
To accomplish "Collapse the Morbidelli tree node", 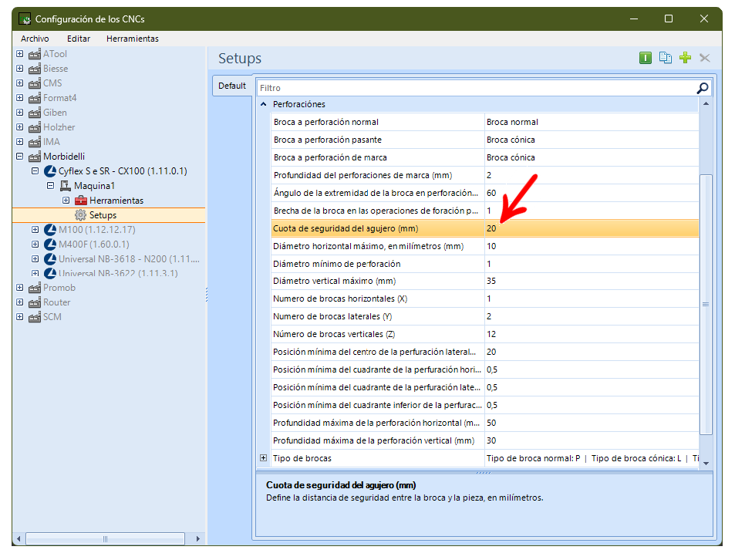I will coord(20,157).
